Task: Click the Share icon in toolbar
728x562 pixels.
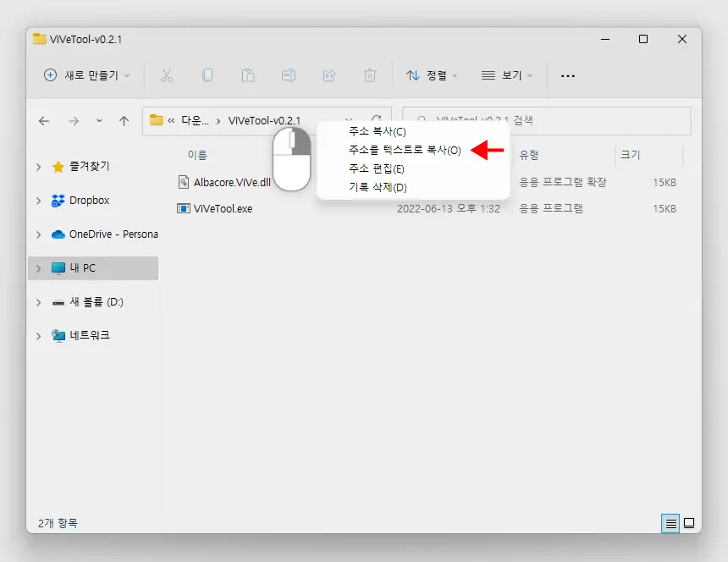Action: pyautogui.click(x=329, y=75)
